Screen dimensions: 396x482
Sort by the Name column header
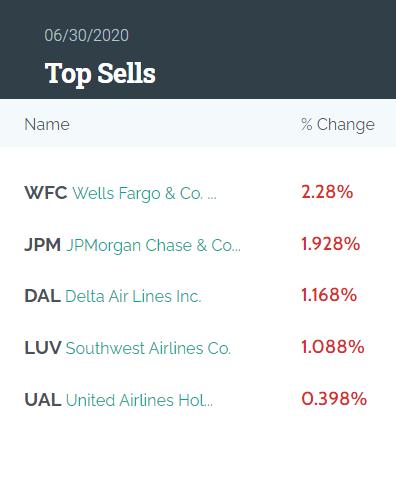point(47,124)
